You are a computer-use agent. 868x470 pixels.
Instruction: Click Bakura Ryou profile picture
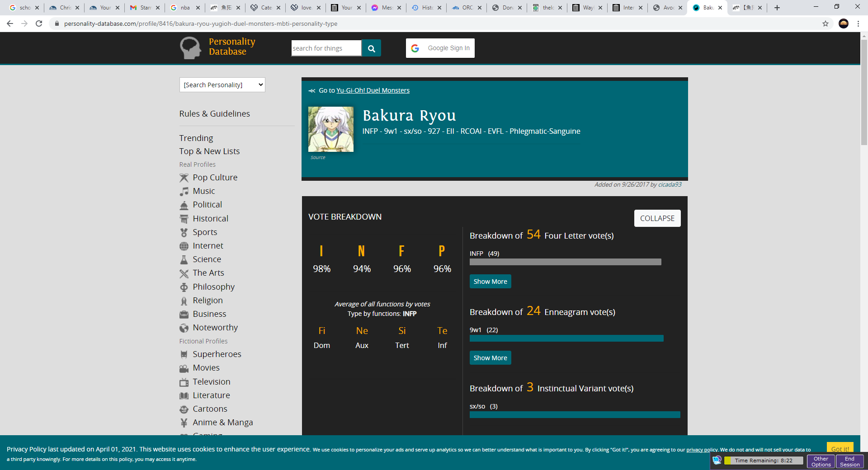click(x=331, y=129)
